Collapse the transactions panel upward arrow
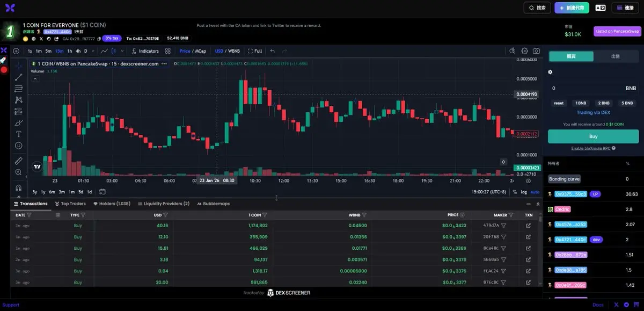644x311 pixels. pos(538,204)
